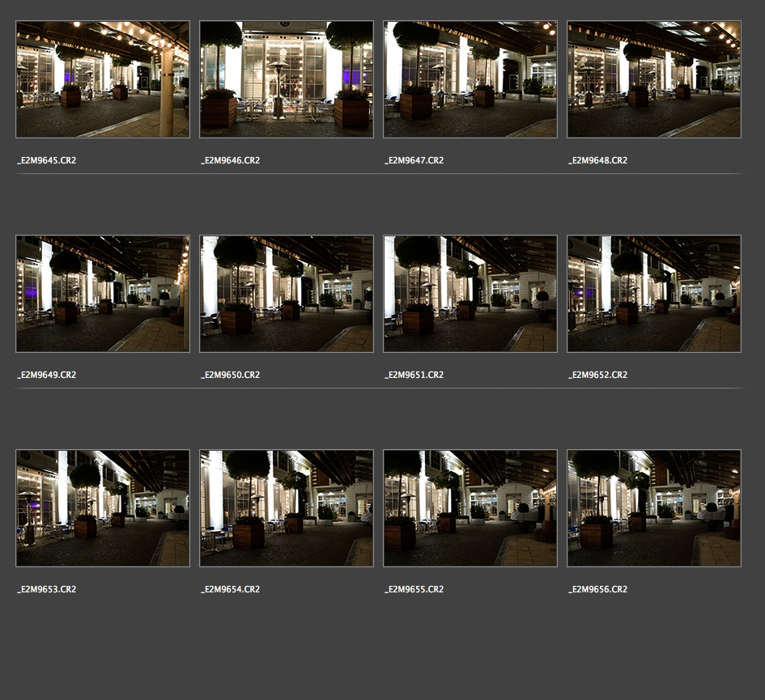Click the _E2M9645.CR2 filename label
This screenshot has width=765, height=700.
click(x=47, y=160)
